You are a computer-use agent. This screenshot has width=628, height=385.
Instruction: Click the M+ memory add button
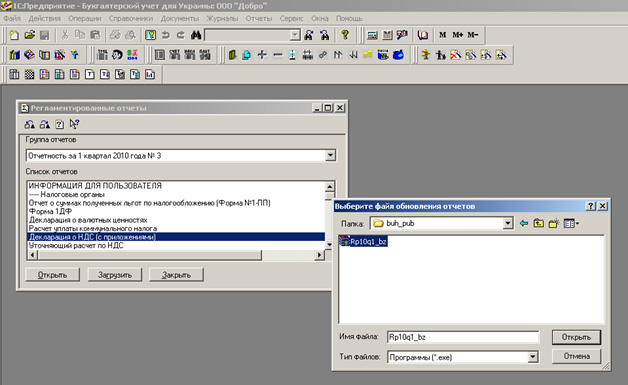point(457,35)
